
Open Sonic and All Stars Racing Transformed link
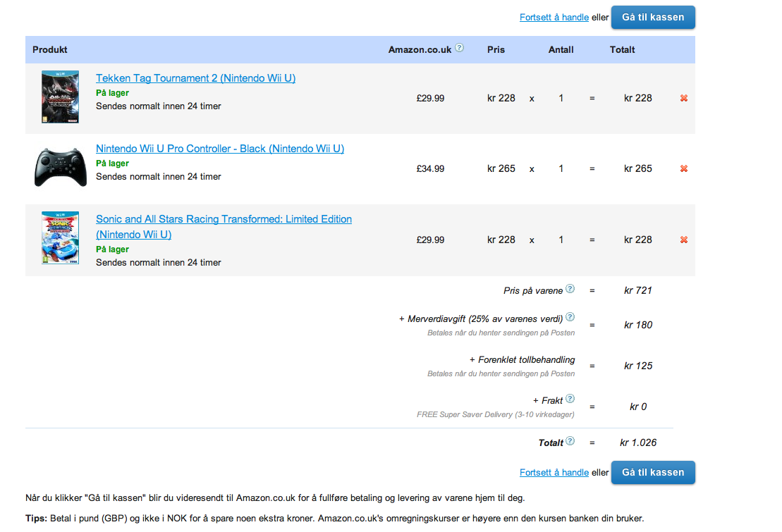coord(224,226)
